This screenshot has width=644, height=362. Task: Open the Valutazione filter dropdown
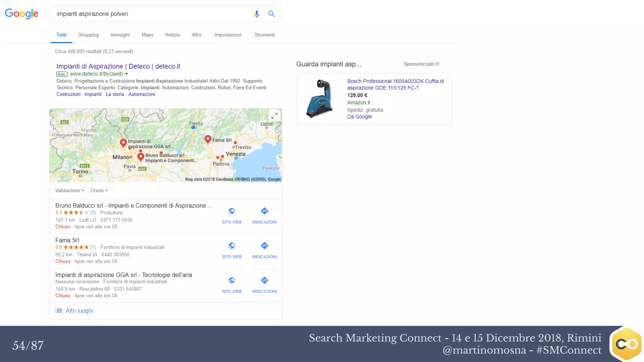point(70,190)
